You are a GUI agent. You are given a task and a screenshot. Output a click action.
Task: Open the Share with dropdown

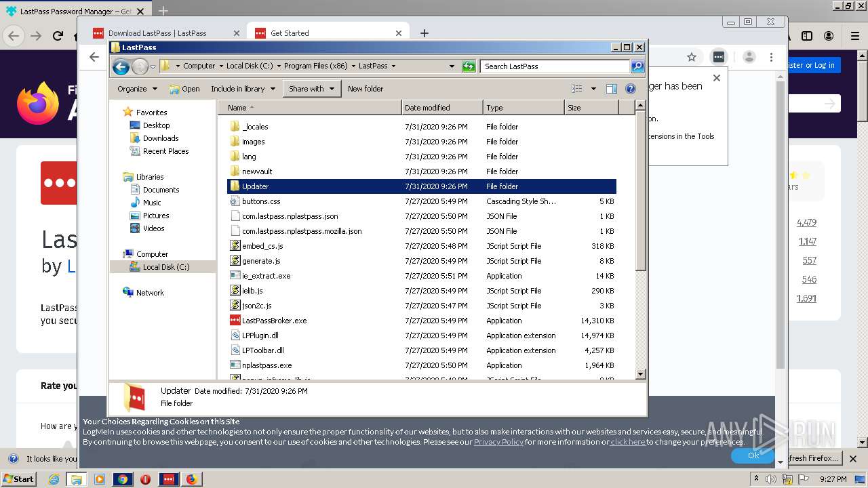point(312,89)
